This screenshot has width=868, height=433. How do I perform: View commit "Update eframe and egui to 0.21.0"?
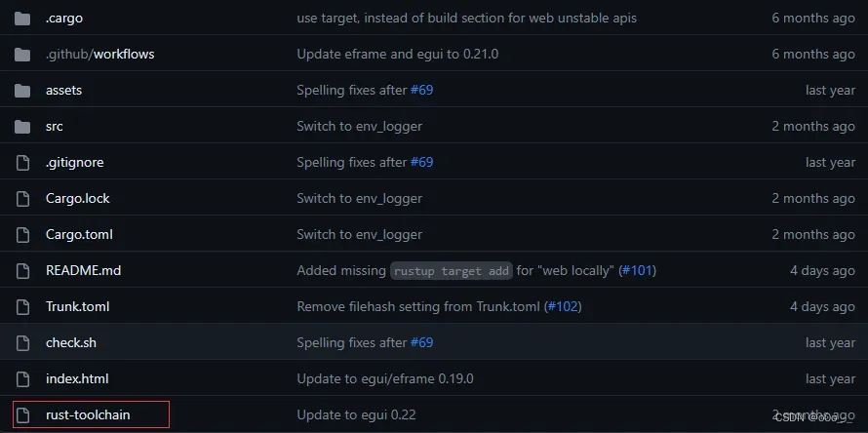coord(397,55)
